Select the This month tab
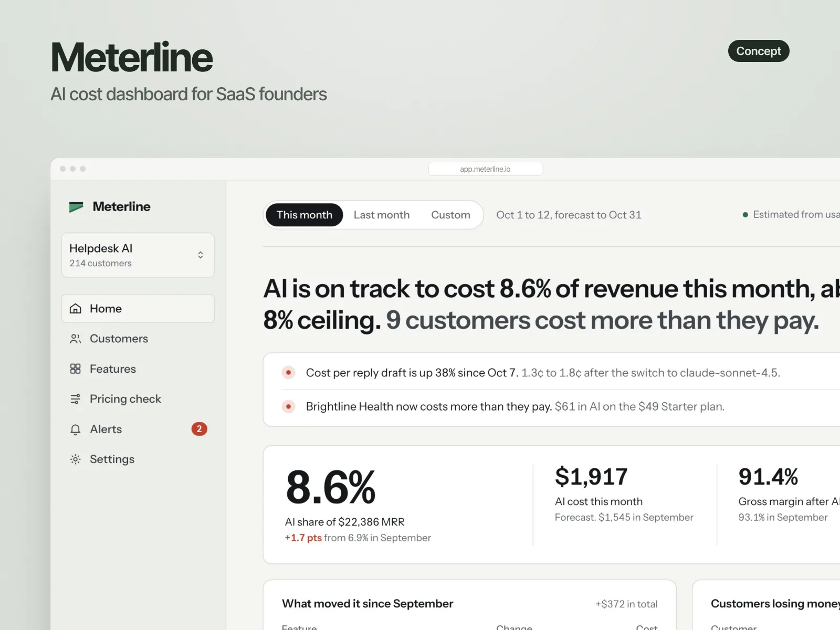 point(304,215)
